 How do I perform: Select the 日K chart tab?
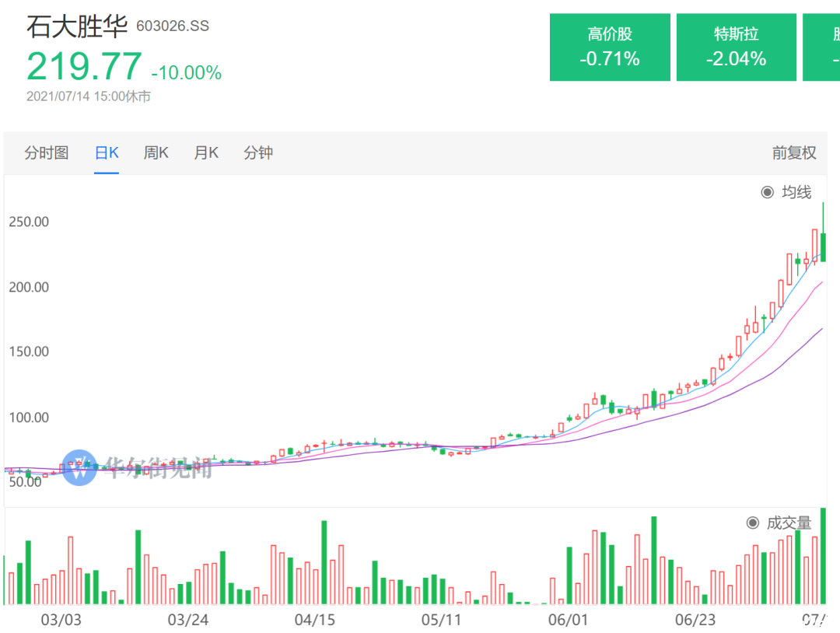pos(107,153)
